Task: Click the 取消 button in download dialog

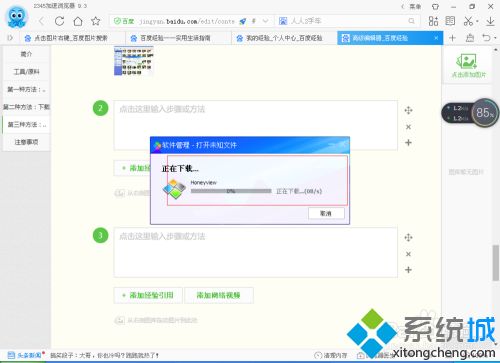Action: tap(326, 213)
